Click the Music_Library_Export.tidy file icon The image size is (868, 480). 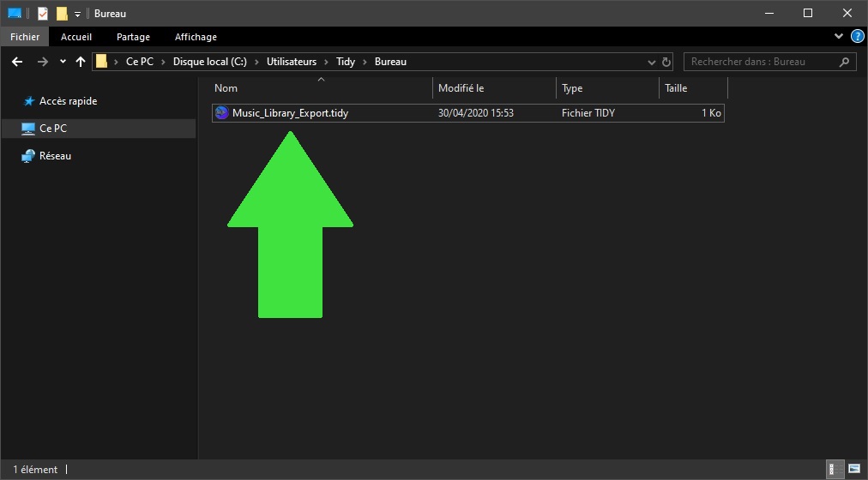[221, 113]
